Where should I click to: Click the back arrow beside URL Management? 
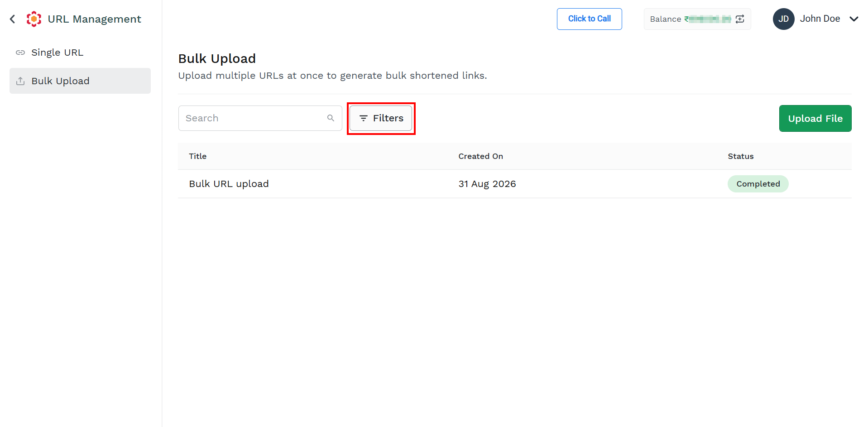(13, 19)
